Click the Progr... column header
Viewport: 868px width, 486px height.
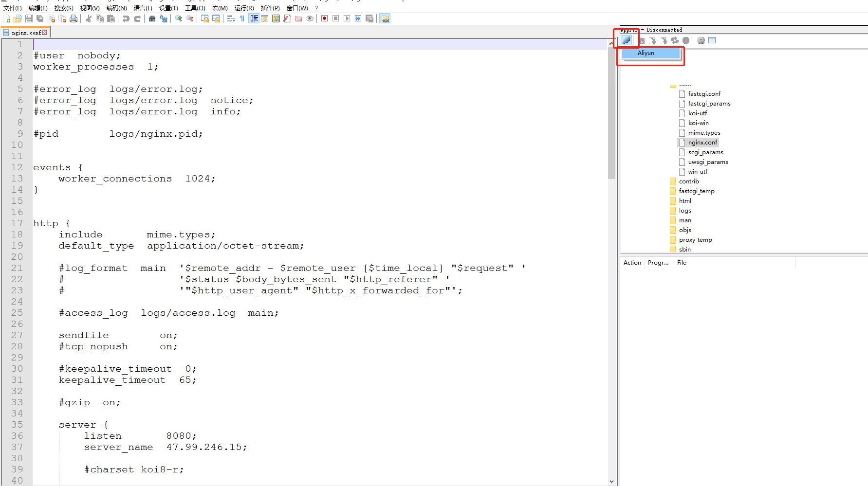(x=659, y=263)
